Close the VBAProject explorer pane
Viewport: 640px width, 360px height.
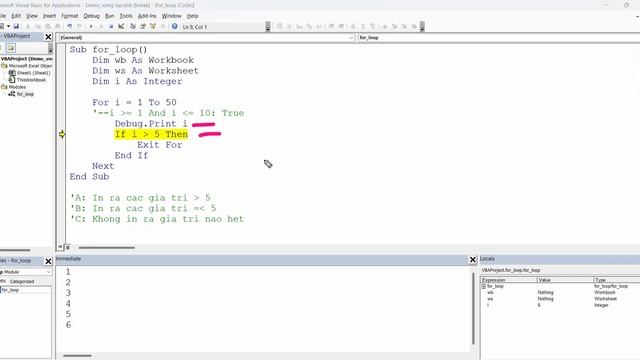click(48, 37)
